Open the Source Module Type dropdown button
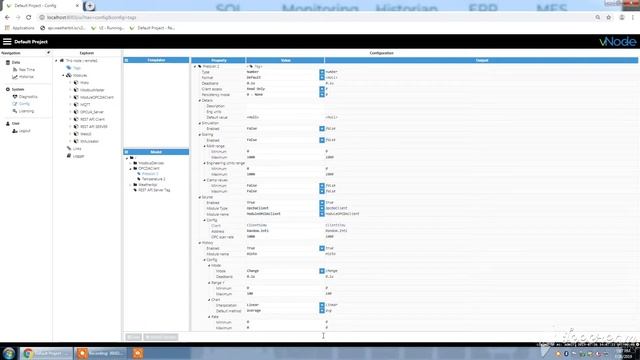This screenshot has width=640, height=360. pos(322,208)
